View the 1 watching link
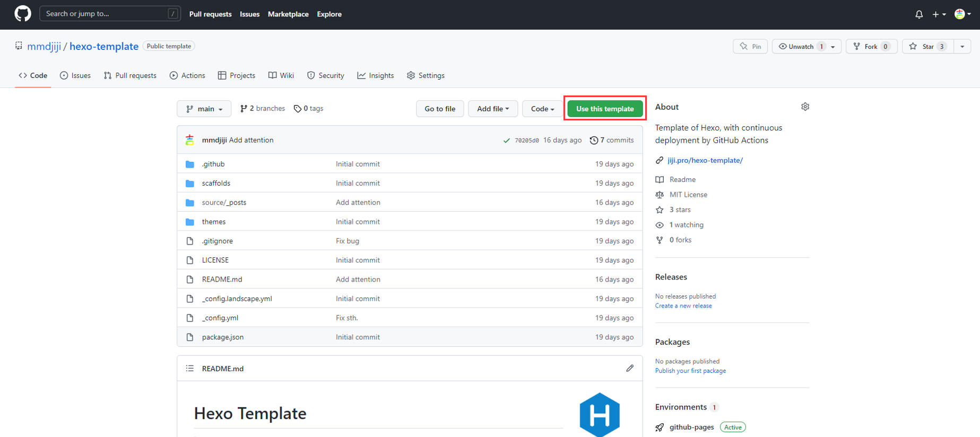 coord(686,225)
